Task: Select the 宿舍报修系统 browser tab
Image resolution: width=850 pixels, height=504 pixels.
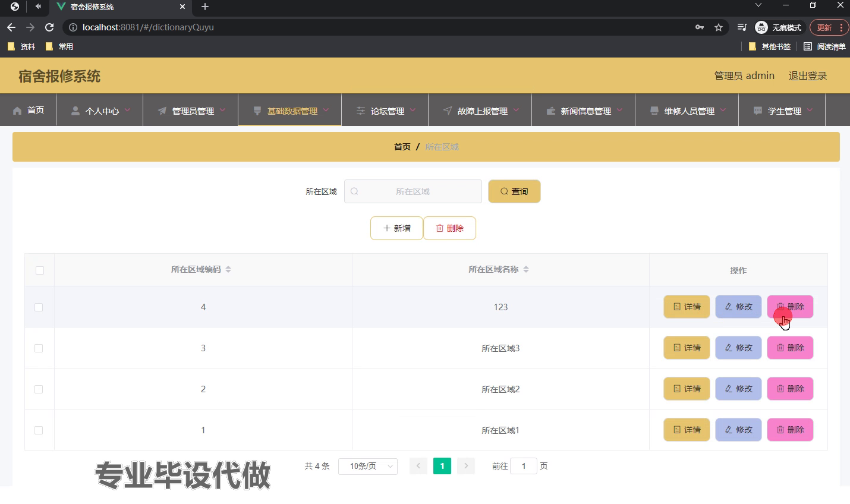Action: pyautogui.click(x=121, y=7)
